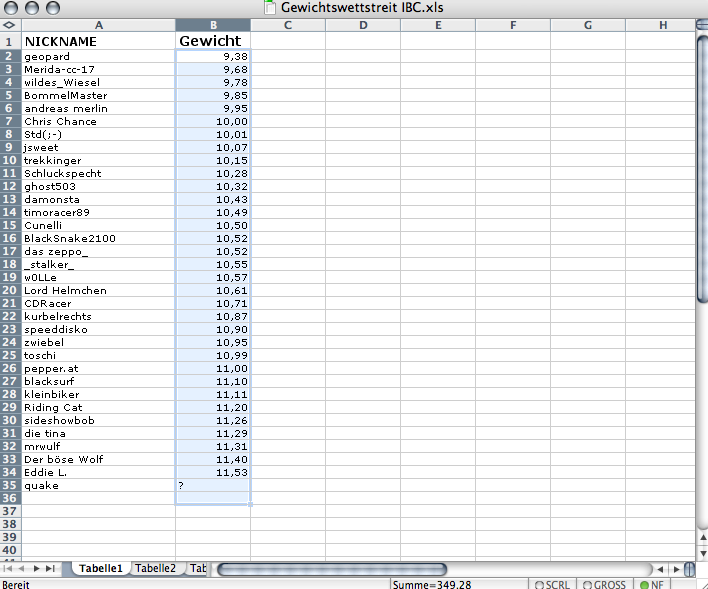Switch to the Tabelle2 sheet tab

tap(155, 568)
